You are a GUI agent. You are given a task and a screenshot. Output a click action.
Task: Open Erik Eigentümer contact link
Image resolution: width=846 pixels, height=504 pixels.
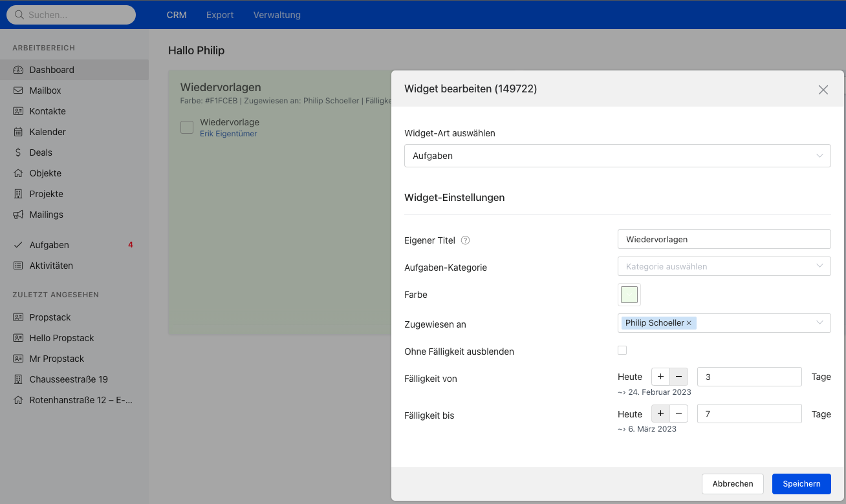[228, 134]
